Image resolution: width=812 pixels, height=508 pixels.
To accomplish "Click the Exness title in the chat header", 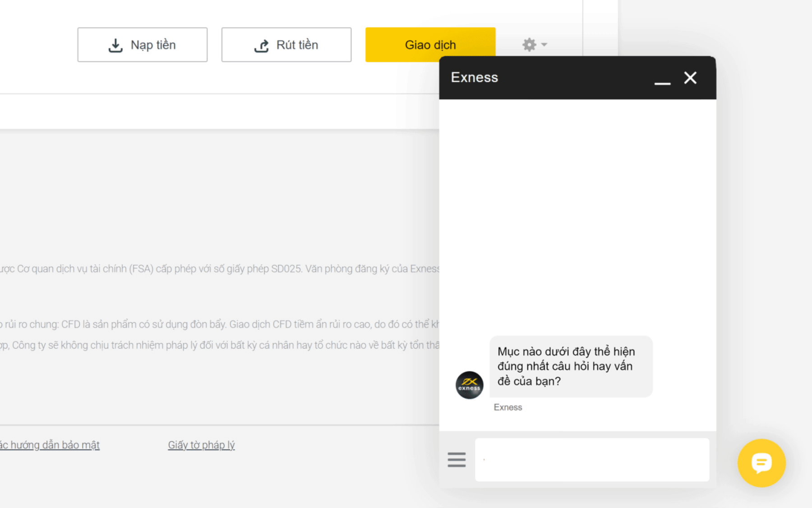I will [x=475, y=77].
